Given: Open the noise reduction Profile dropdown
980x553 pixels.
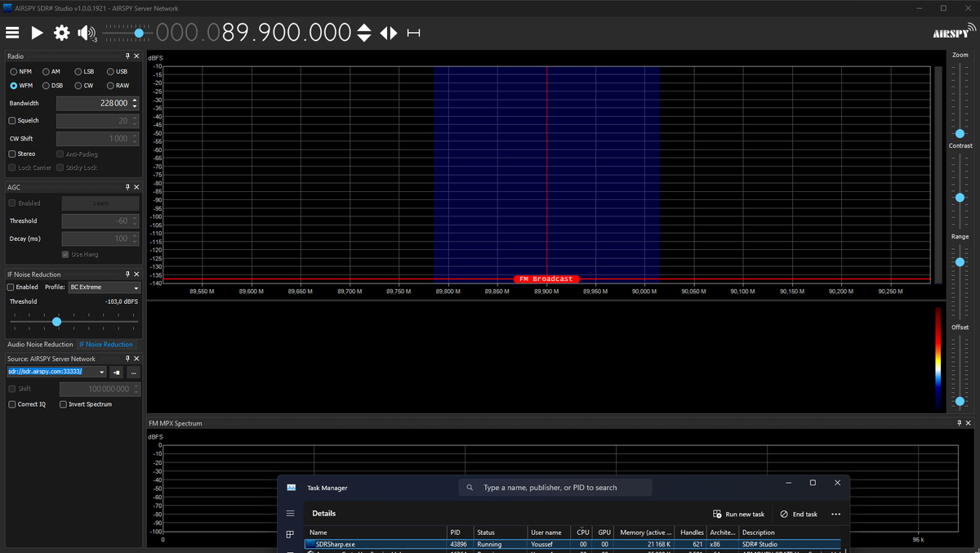Looking at the screenshot, I should coord(105,288).
